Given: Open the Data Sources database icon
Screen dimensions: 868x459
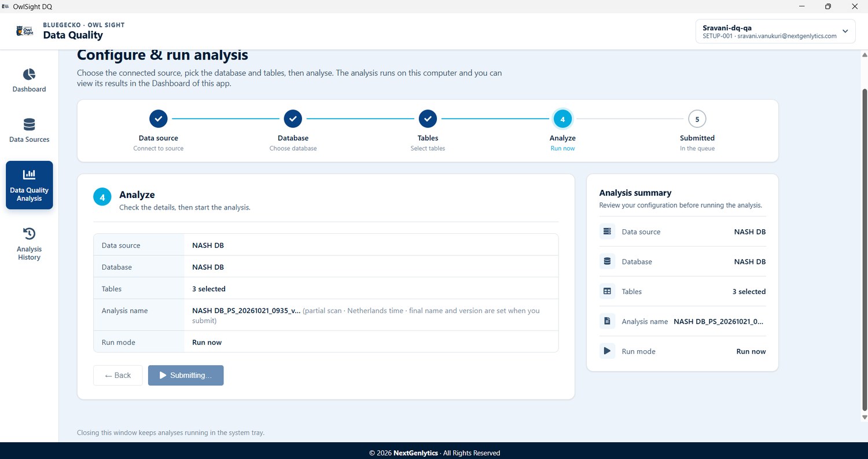Looking at the screenshot, I should (29, 124).
